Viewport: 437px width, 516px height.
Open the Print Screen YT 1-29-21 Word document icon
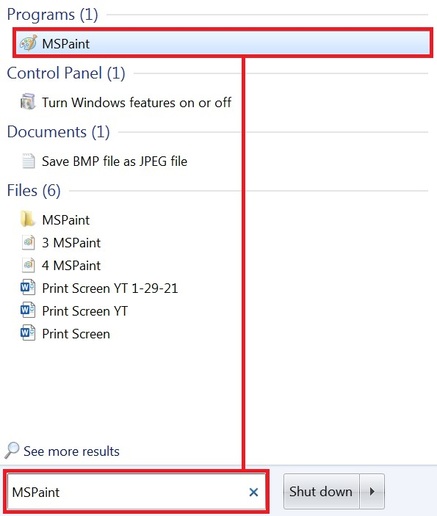click(x=28, y=288)
